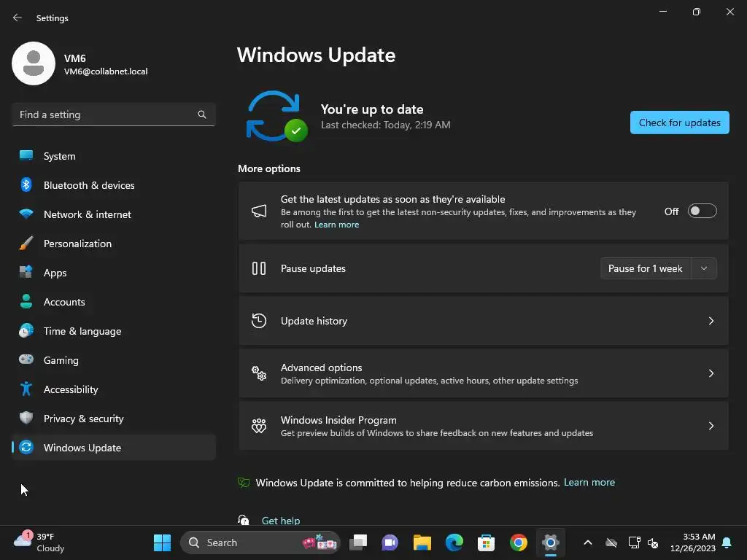Image resolution: width=747 pixels, height=560 pixels.
Task: Click the magnifier icon in Find a setting
Action: click(202, 114)
